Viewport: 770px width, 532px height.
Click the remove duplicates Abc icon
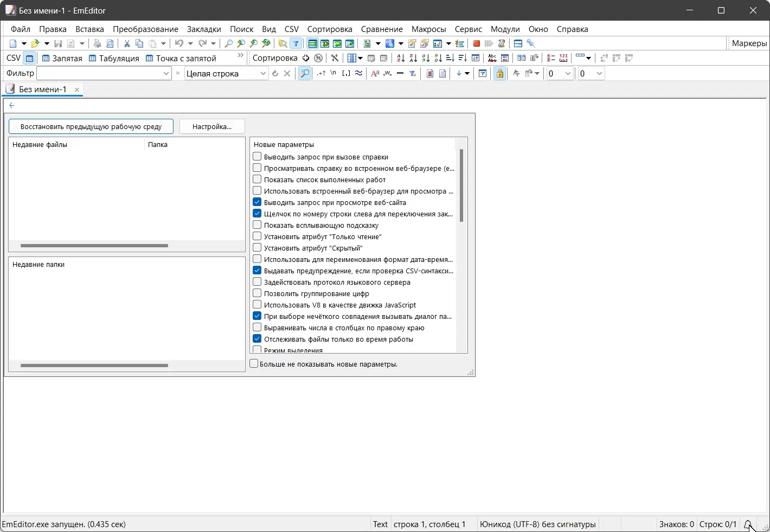point(492,58)
